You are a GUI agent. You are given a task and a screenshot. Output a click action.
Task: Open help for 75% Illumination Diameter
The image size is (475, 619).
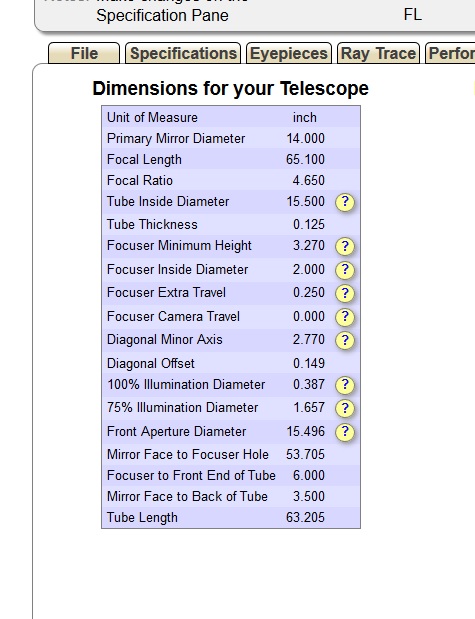(x=345, y=408)
